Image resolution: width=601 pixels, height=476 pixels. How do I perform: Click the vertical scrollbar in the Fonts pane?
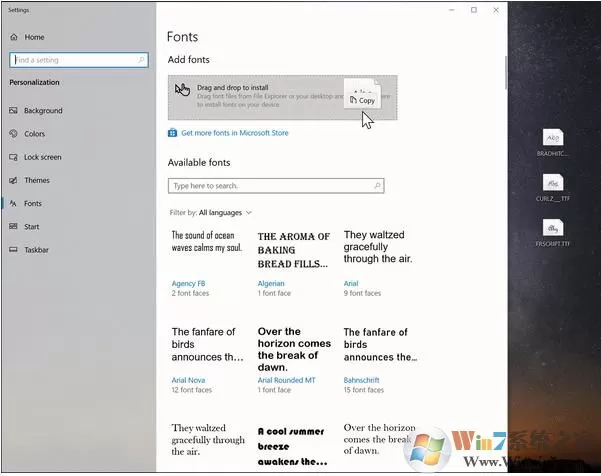(x=506, y=73)
